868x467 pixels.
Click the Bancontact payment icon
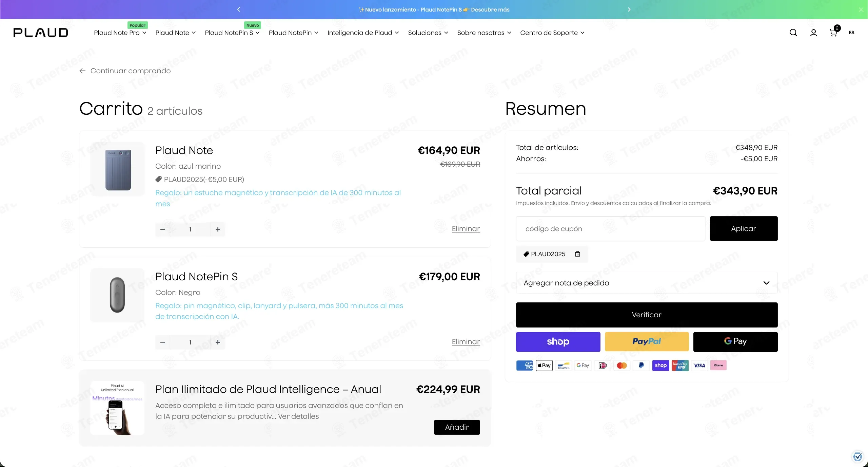564,366
